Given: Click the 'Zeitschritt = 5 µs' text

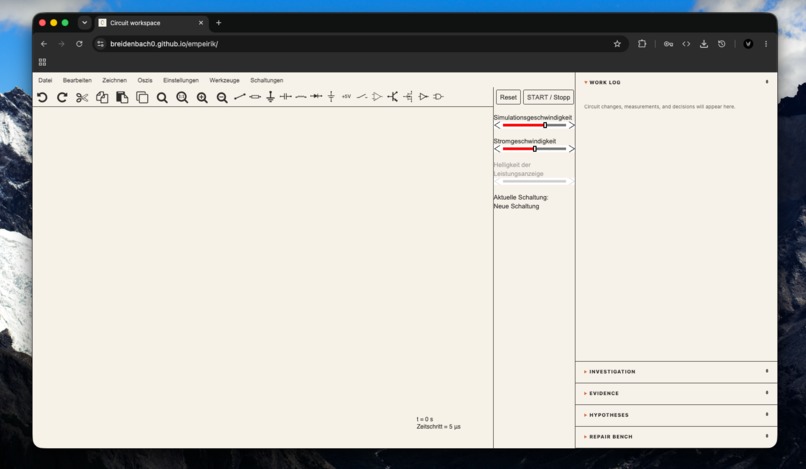Looking at the screenshot, I should pyautogui.click(x=438, y=427).
